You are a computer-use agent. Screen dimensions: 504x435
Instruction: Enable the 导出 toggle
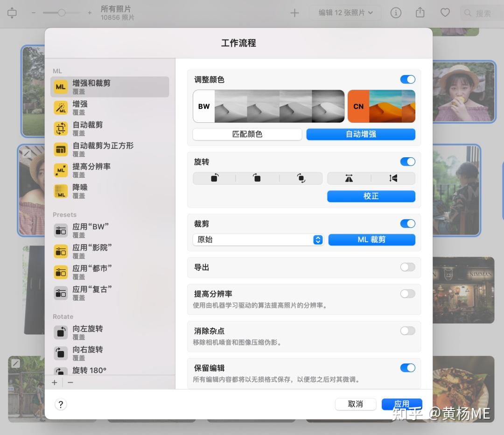click(407, 267)
